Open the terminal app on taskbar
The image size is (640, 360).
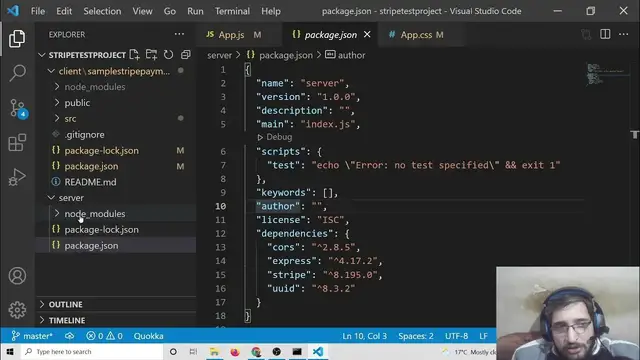click(297, 351)
